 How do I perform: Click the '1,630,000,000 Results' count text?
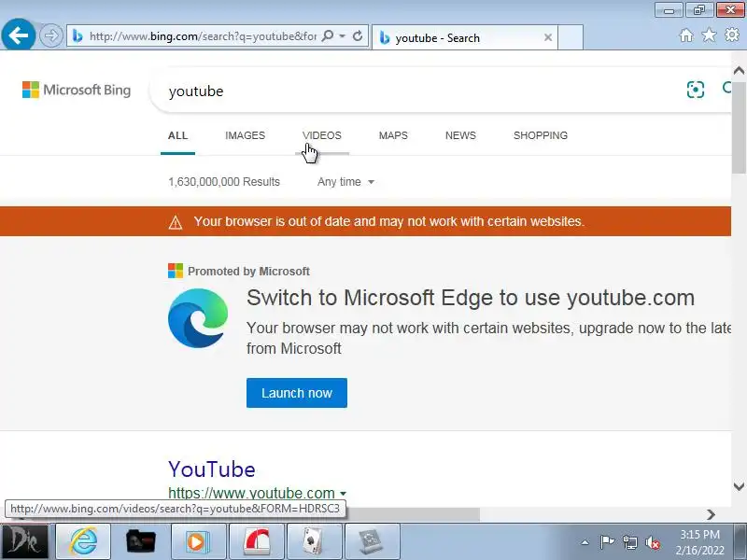224,182
